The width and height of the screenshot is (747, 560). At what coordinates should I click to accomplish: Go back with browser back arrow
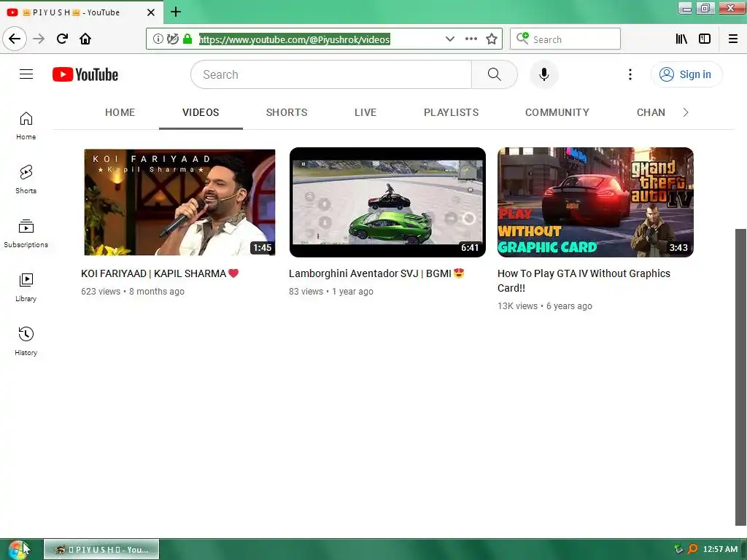coord(15,39)
